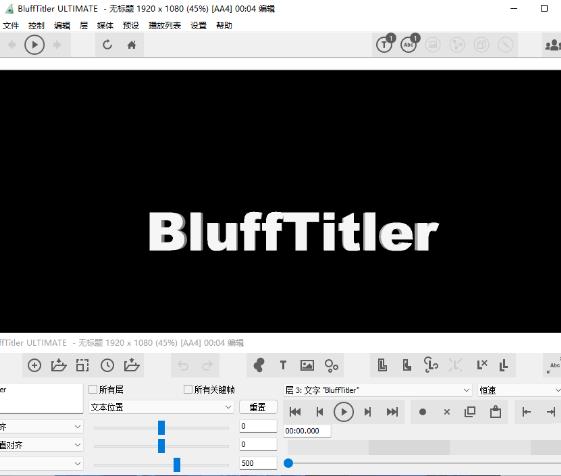The image size is (561, 476).
Task: Click the record keyframe dot button
Action: (x=423, y=412)
